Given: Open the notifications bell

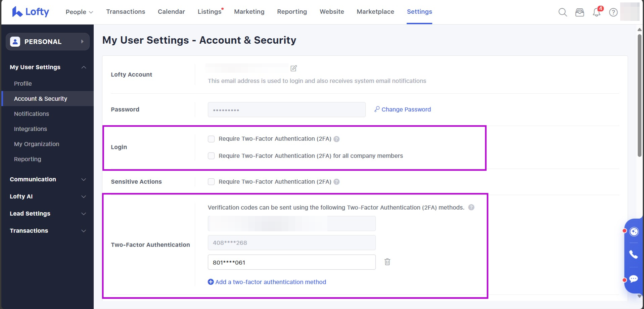Looking at the screenshot, I should point(597,12).
